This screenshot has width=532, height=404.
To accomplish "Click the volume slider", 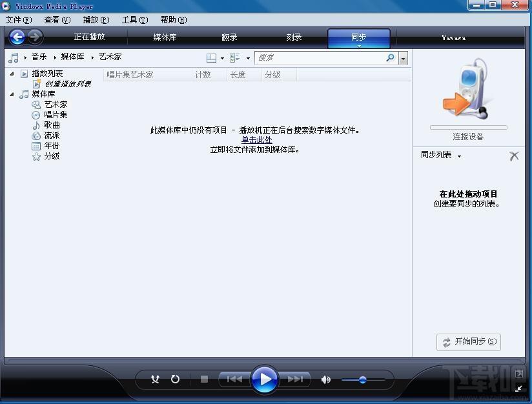I will (x=363, y=379).
